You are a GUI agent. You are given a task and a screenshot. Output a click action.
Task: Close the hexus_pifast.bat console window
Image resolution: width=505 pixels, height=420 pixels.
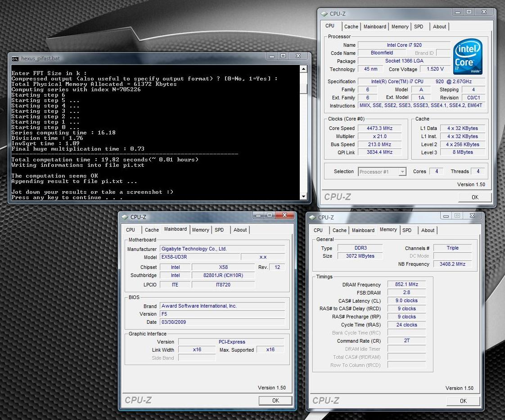pyautogui.click(x=298, y=56)
